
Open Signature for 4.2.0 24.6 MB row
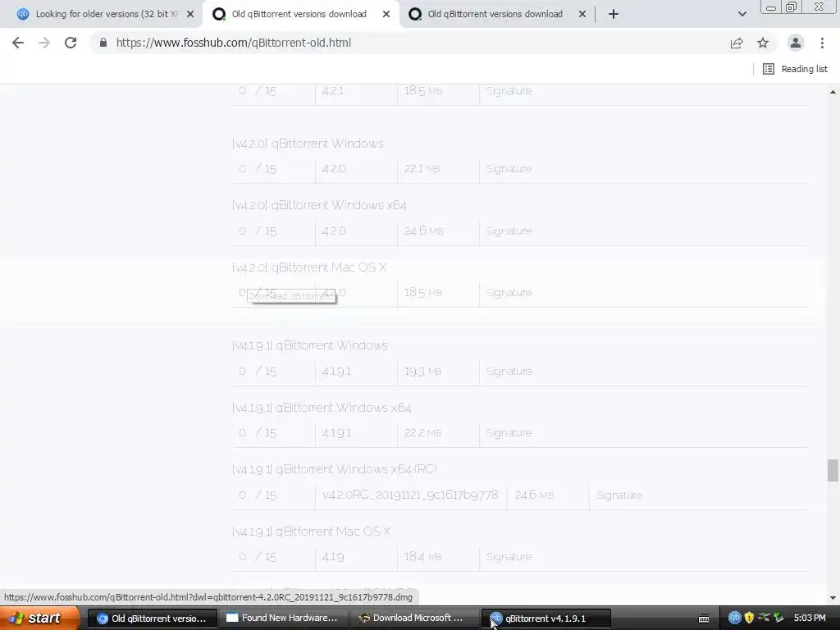(509, 231)
